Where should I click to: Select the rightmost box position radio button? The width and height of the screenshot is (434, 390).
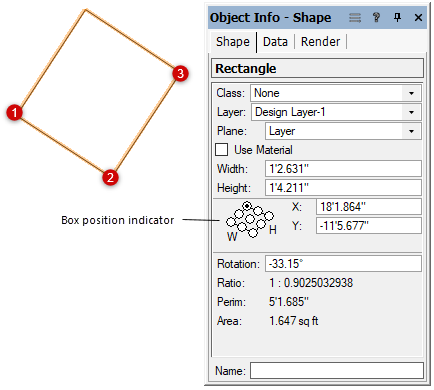coord(269,216)
